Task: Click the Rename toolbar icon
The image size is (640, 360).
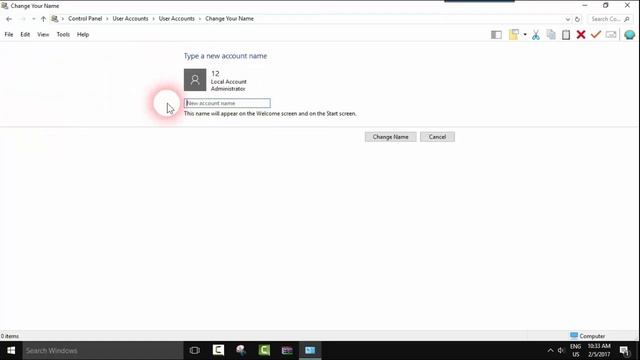Action: (611, 35)
